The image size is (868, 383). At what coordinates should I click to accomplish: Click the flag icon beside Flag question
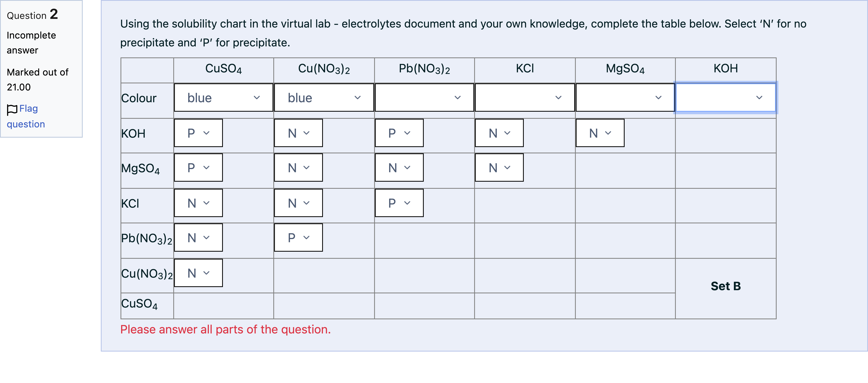click(12, 109)
